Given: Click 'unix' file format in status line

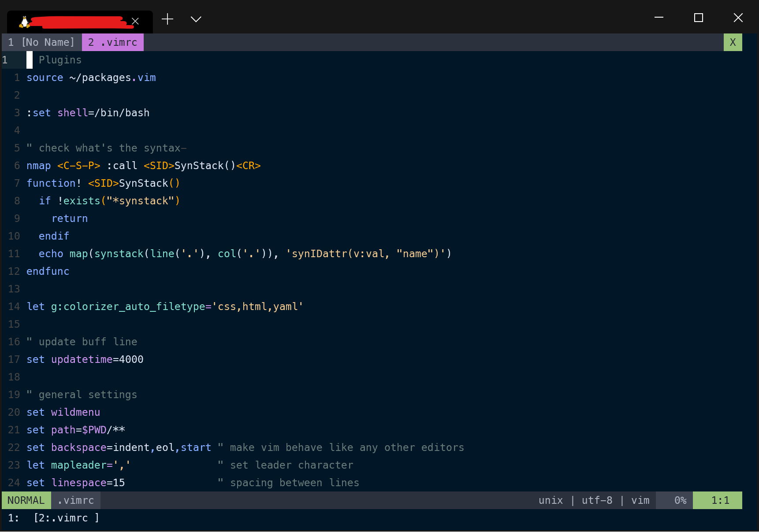Looking at the screenshot, I should 551,500.
